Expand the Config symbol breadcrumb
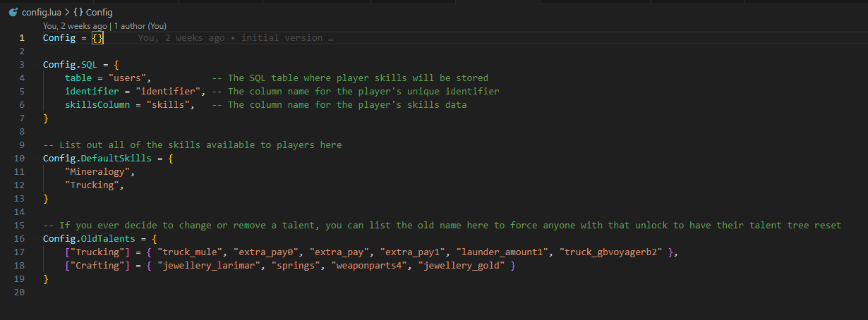 99,13
